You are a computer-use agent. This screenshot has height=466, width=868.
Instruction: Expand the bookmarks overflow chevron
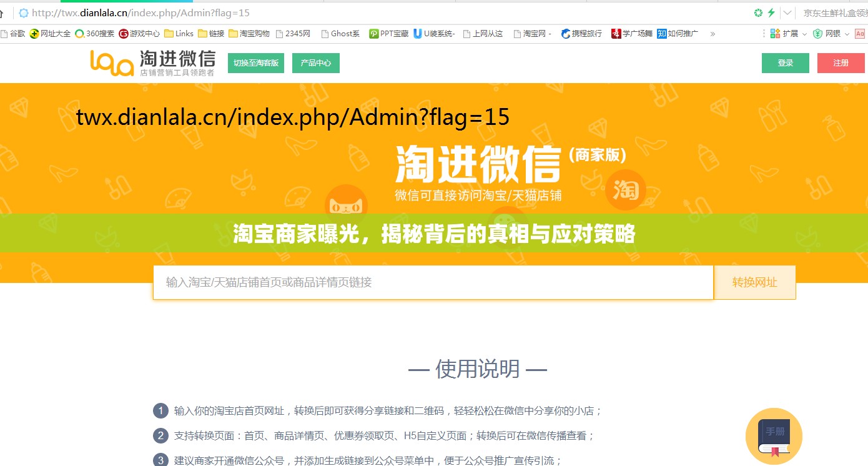713,34
